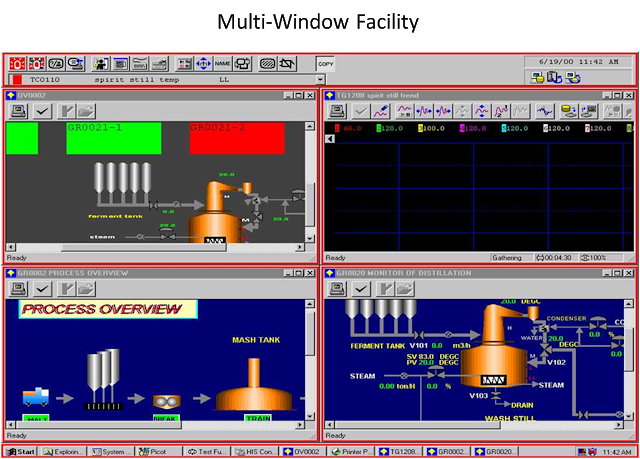
Task: Click the red trend pen 1 swatch
Action: (336, 128)
